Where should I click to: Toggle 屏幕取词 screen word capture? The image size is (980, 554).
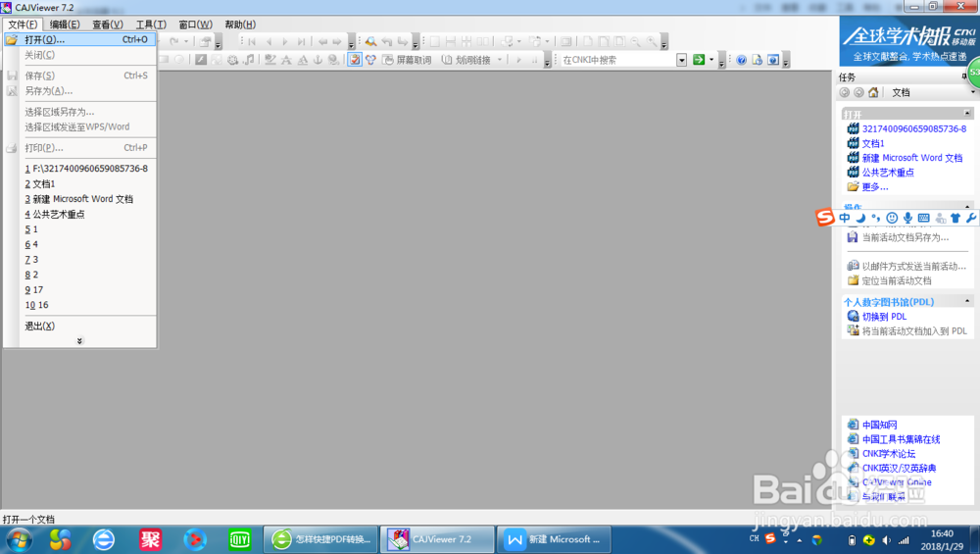click(x=407, y=60)
